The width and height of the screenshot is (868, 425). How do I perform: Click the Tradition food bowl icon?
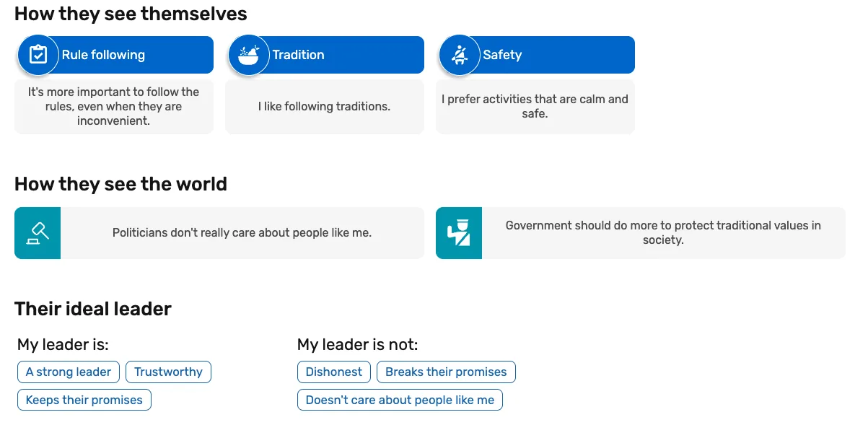pos(248,55)
